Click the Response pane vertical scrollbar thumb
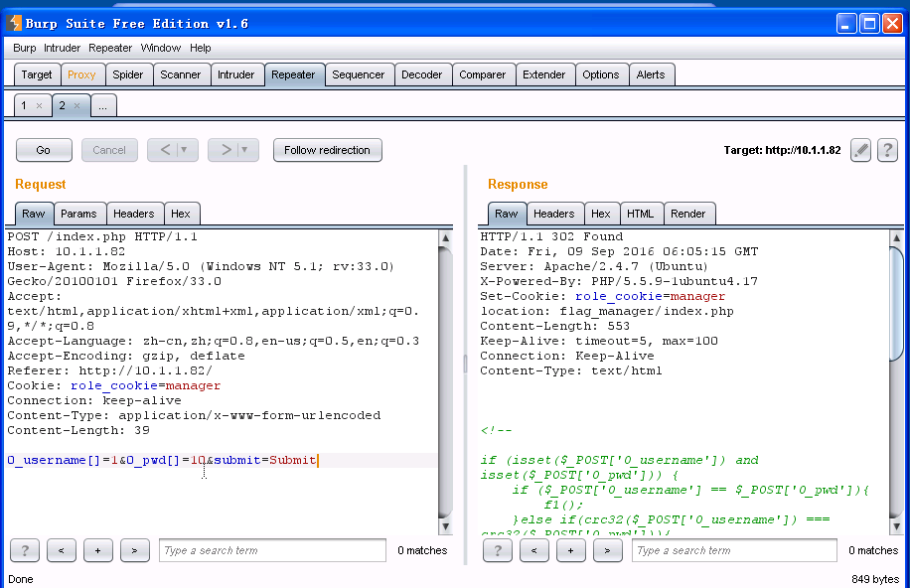This screenshot has width=910, height=588. 896,304
